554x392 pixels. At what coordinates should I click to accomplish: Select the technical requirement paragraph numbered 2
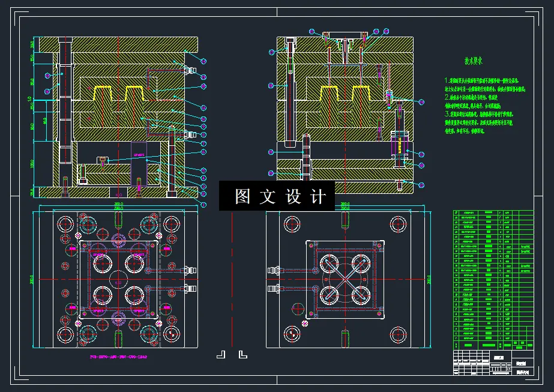point(473,101)
